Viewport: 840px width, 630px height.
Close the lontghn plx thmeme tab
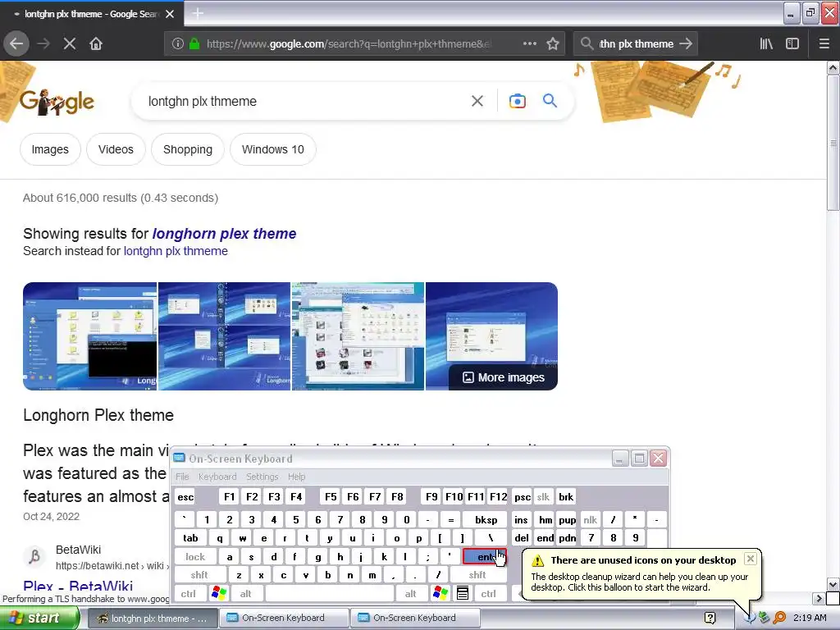(x=170, y=14)
